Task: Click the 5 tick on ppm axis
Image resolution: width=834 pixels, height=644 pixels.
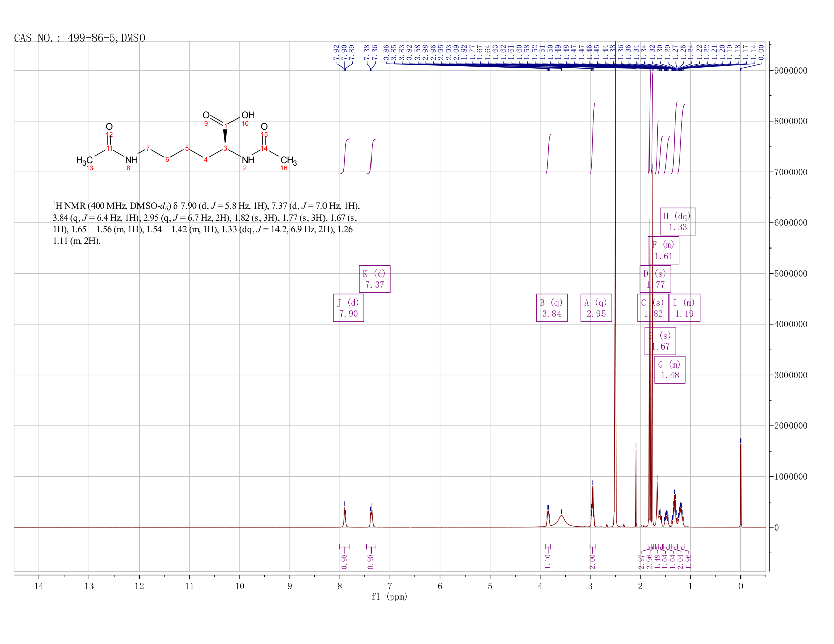Action: [x=490, y=586]
